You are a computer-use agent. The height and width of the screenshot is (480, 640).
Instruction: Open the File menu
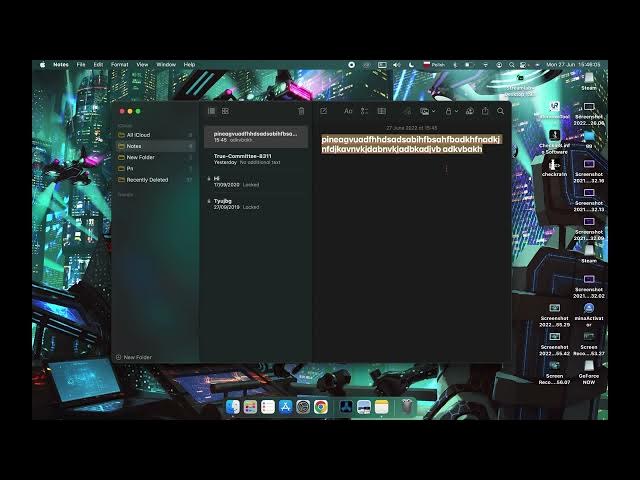(x=81, y=64)
